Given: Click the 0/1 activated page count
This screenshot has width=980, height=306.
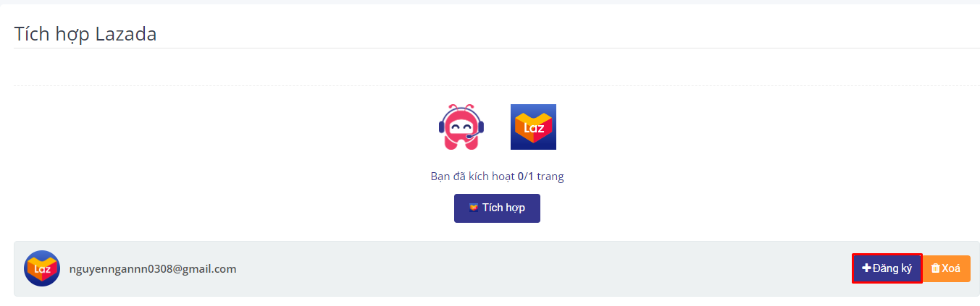Looking at the screenshot, I should [x=526, y=177].
